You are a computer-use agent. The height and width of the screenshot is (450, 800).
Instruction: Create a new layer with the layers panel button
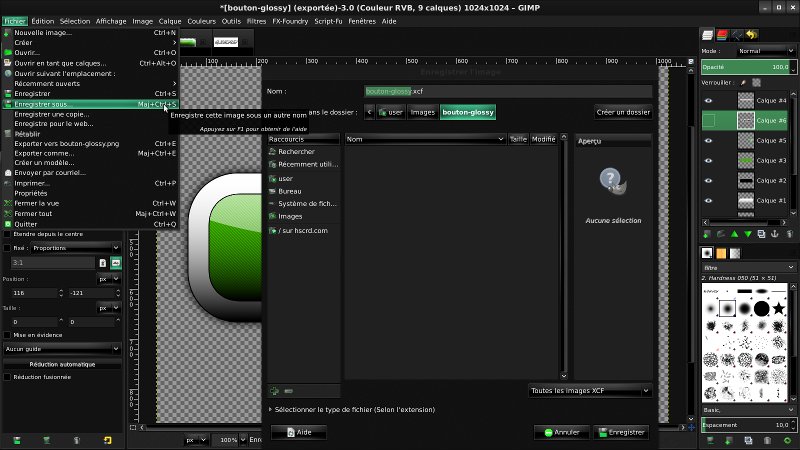(707, 234)
